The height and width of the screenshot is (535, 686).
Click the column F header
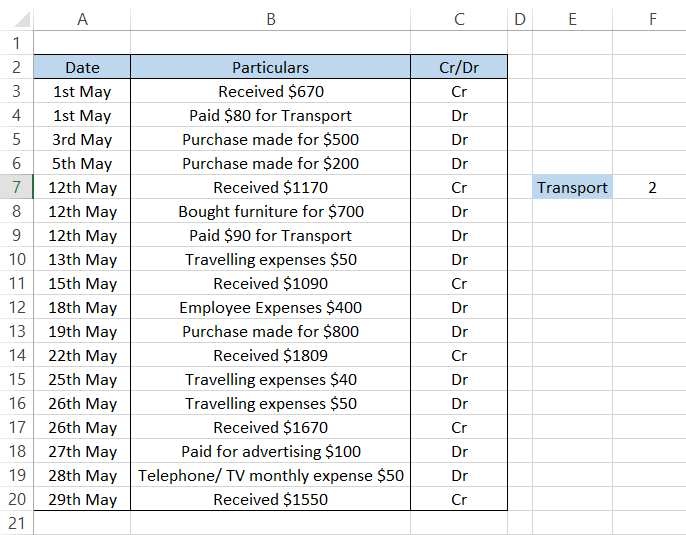tap(651, 19)
